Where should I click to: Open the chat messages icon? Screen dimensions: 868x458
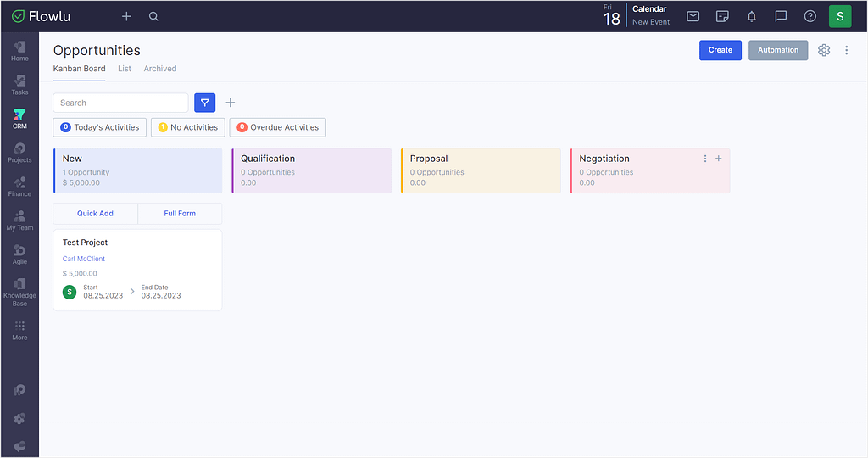point(781,16)
